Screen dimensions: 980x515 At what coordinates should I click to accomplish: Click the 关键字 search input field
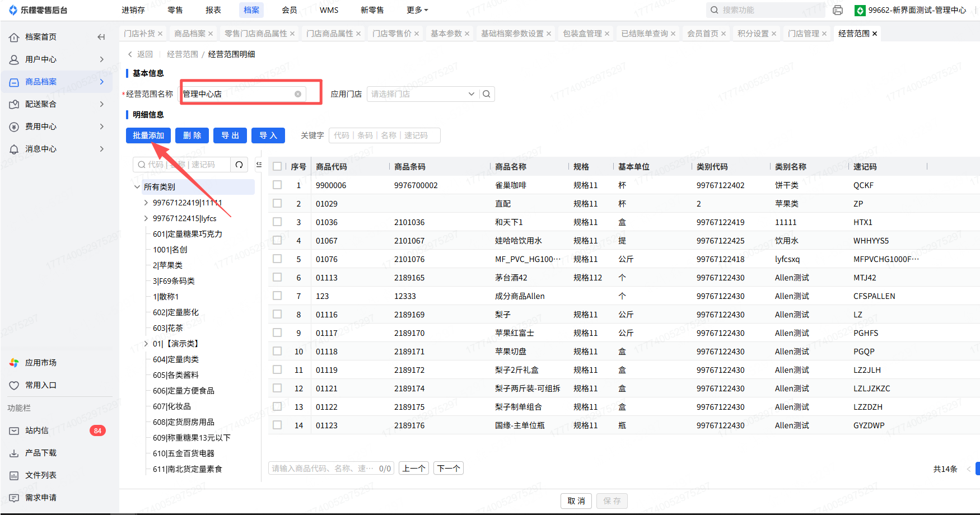click(384, 135)
